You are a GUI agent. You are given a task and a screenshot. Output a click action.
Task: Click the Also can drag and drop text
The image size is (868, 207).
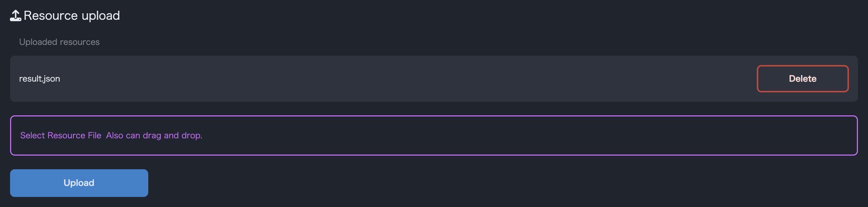pos(154,135)
